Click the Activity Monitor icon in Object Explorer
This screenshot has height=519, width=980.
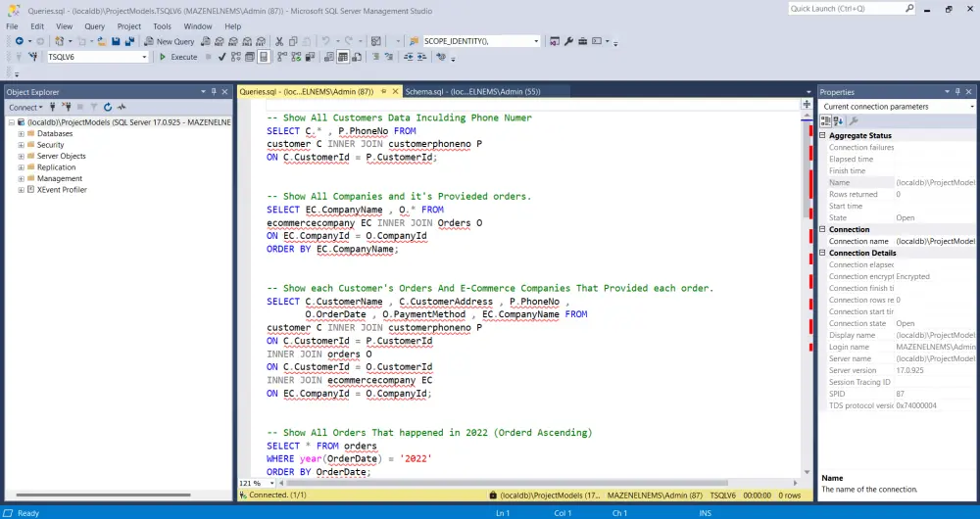tap(122, 108)
